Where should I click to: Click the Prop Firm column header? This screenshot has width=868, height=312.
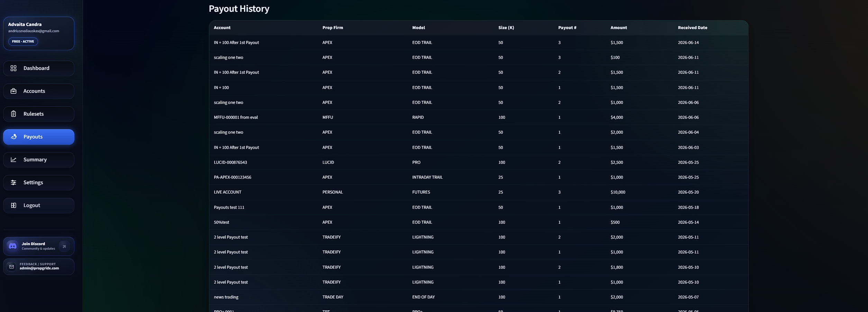[x=333, y=28]
